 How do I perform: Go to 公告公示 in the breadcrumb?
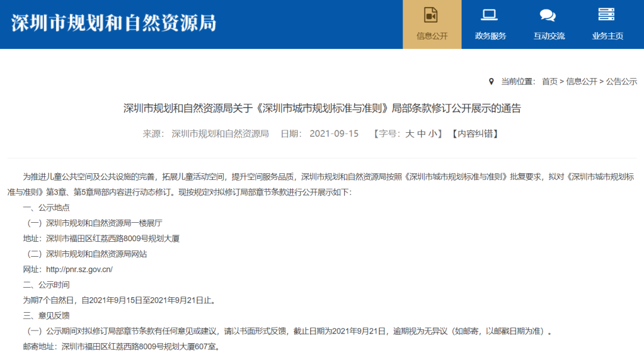[x=621, y=82]
